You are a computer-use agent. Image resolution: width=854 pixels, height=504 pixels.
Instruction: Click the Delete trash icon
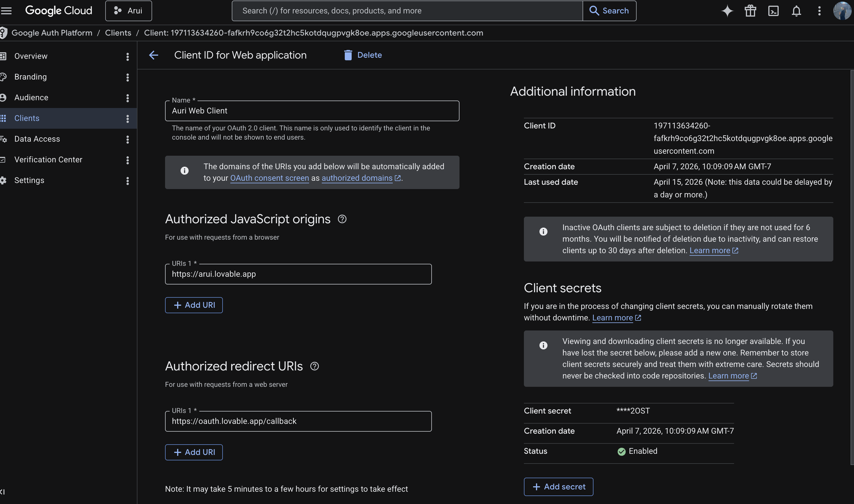click(x=348, y=55)
